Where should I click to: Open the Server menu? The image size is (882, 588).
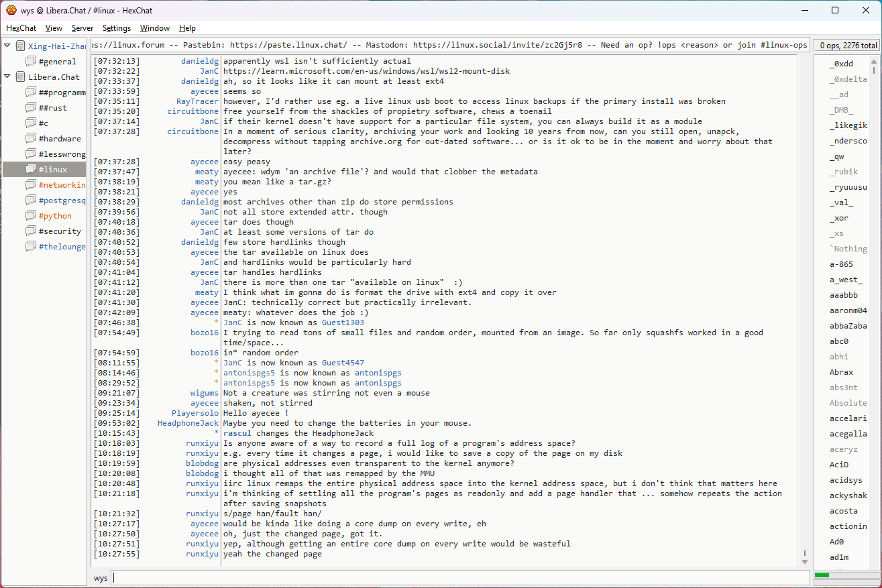click(82, 28)
